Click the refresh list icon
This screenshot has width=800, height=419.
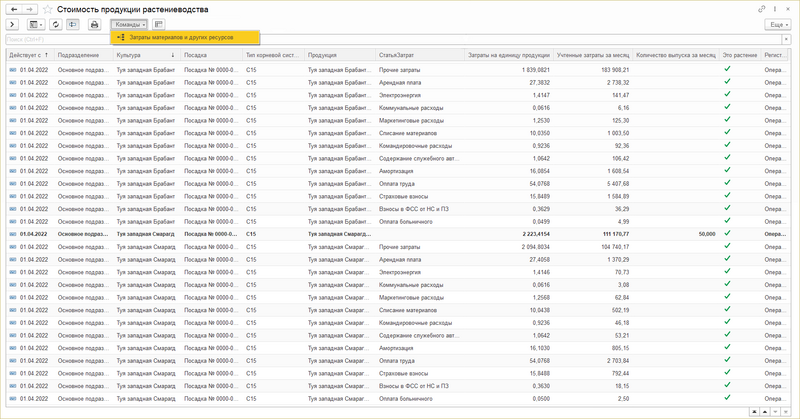(56, 23)
